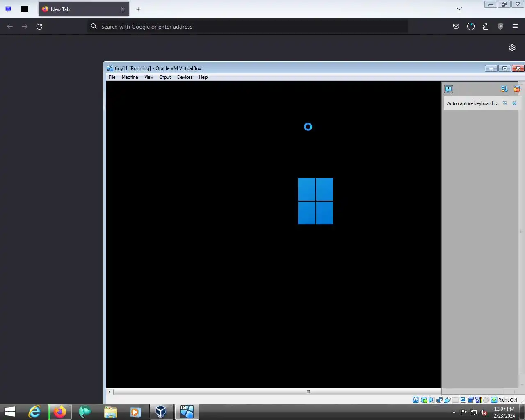Open the File menu in VirtualBox

[112, 77]
